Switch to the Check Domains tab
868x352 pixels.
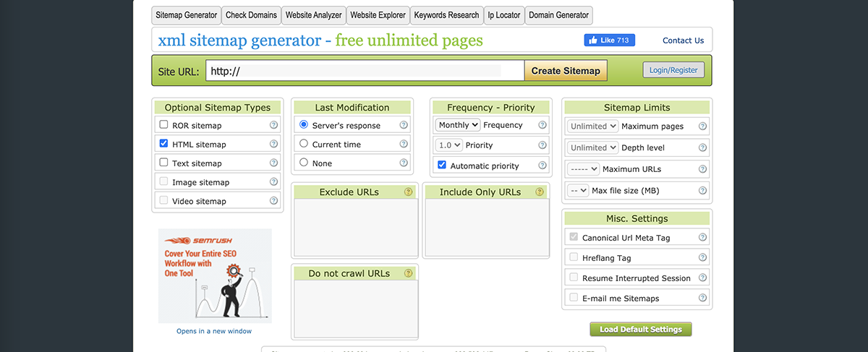click(x=251, y=14)
